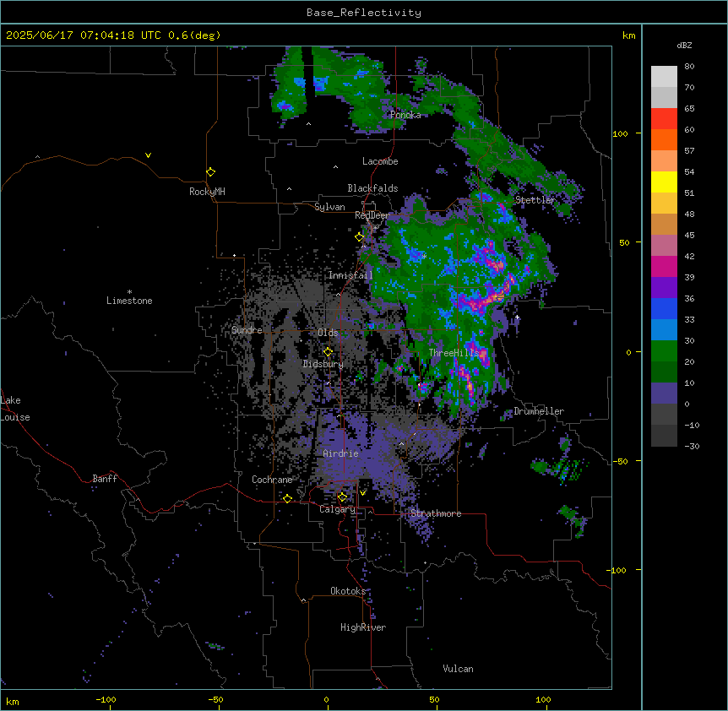Click the 80 value in dBZ legend

(x=689, y=67)
